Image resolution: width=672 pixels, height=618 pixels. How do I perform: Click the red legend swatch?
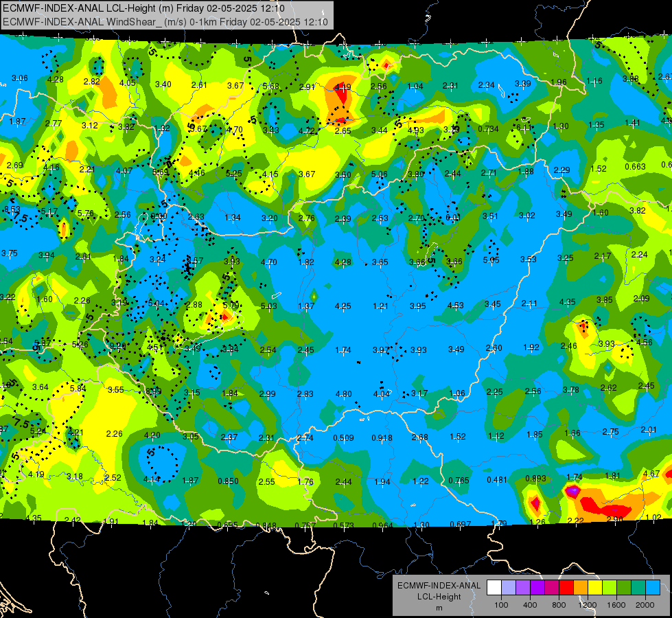tap(566, 587)
